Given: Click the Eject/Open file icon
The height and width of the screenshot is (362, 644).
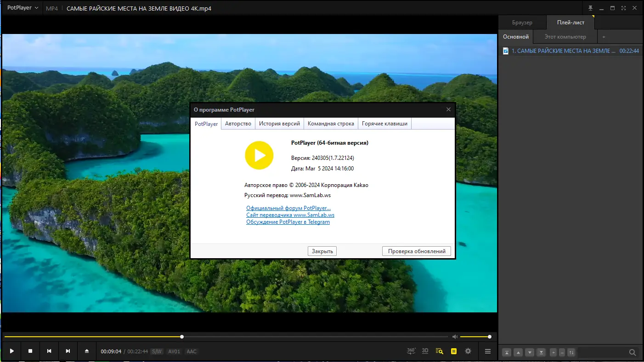Looking at the screenshot, I should point(87,351).
